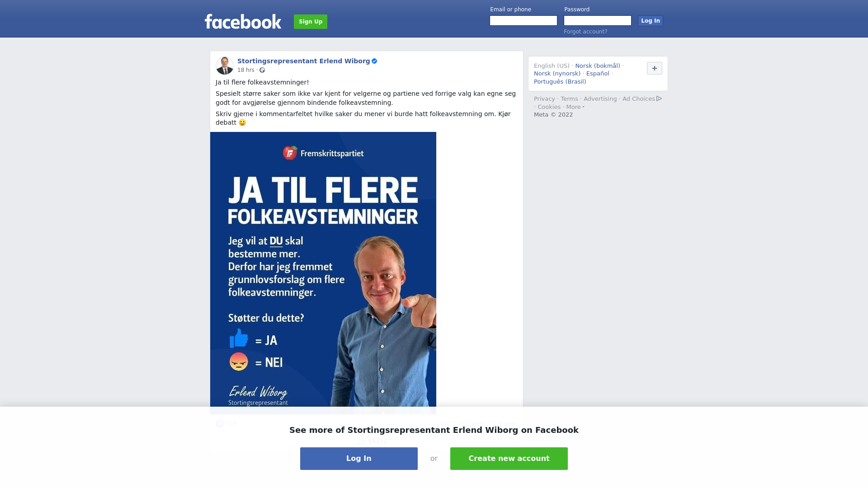
Task: Click the large blue Log In banner button
Action: click(x=359, y=459)
